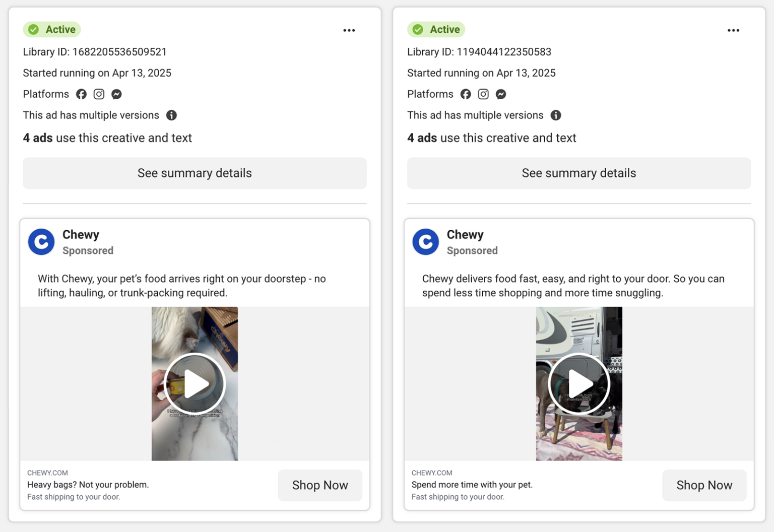Screen dimensions: 774x532
Task: Click Messenger platform icon on ad 1194044122350583
Action: point(501,94)
